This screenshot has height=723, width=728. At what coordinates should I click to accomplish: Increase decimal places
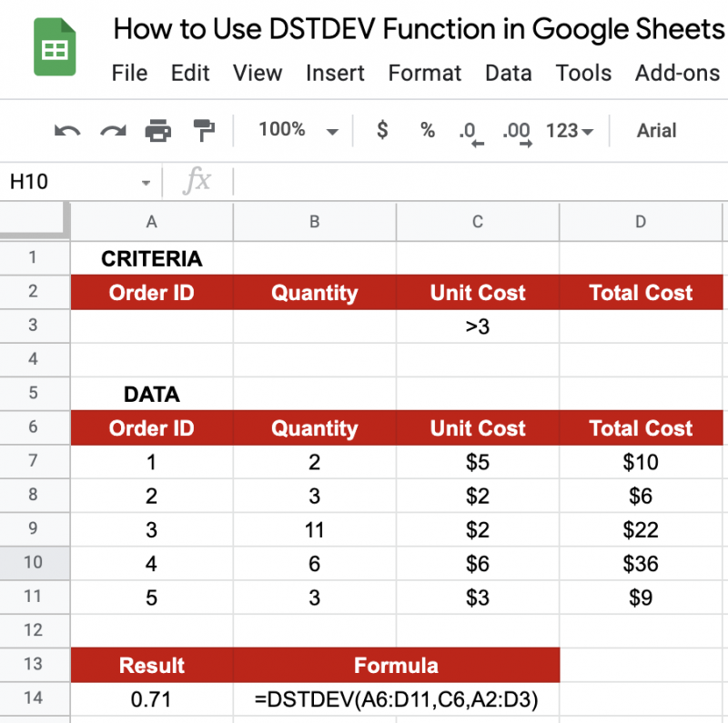(x=516, y=130)
